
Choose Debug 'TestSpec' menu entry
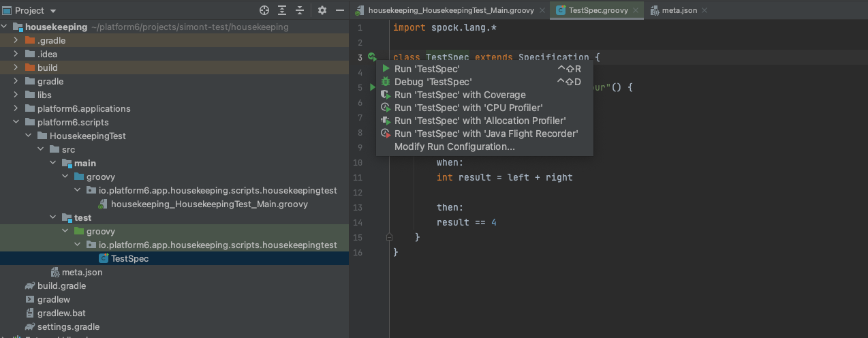[433, 82]
